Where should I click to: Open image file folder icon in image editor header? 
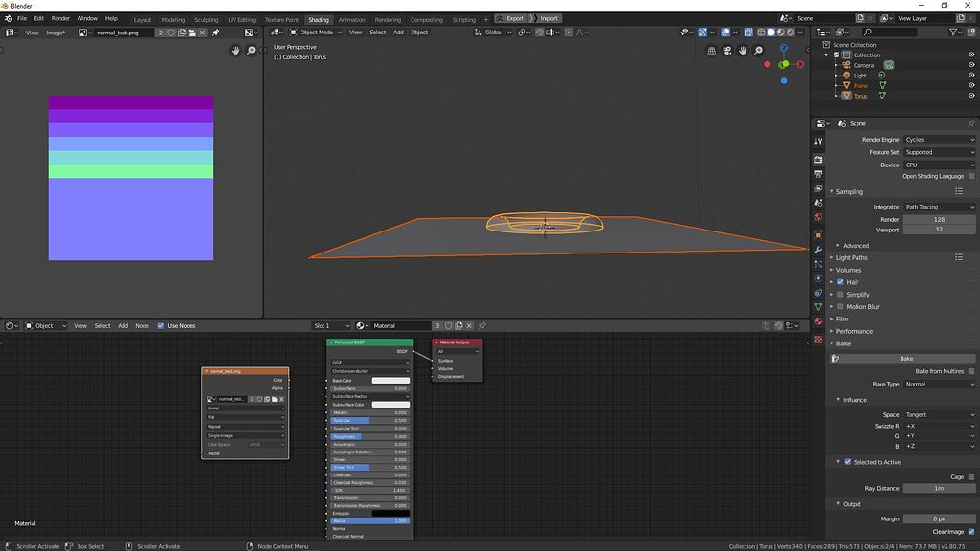click(191, 33)
